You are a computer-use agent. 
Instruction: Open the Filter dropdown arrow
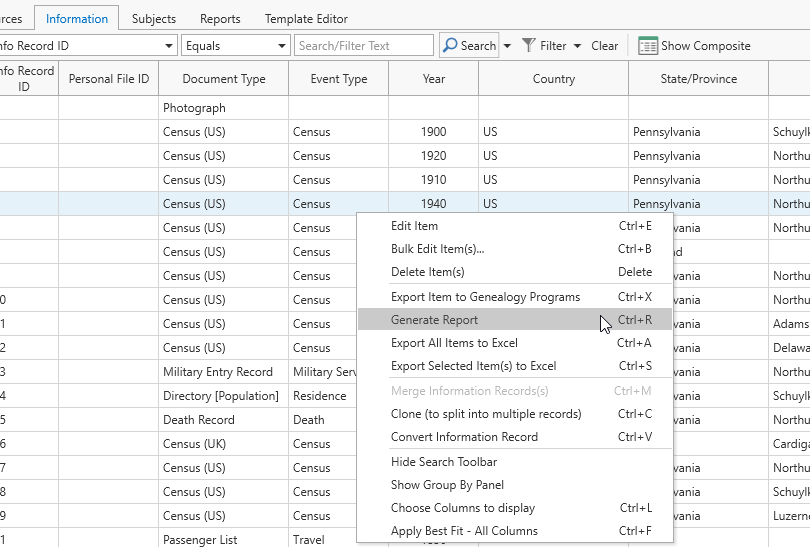click(x=577, y=46)
